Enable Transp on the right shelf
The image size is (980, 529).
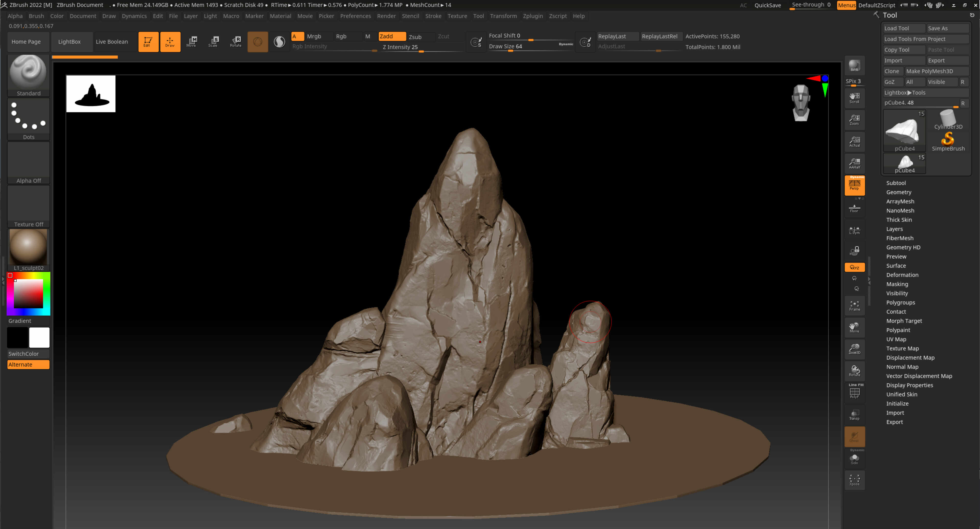(x=855, y=415)
